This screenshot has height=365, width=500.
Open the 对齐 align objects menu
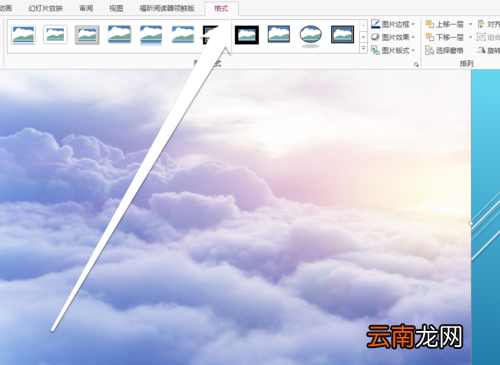point(488,24)
